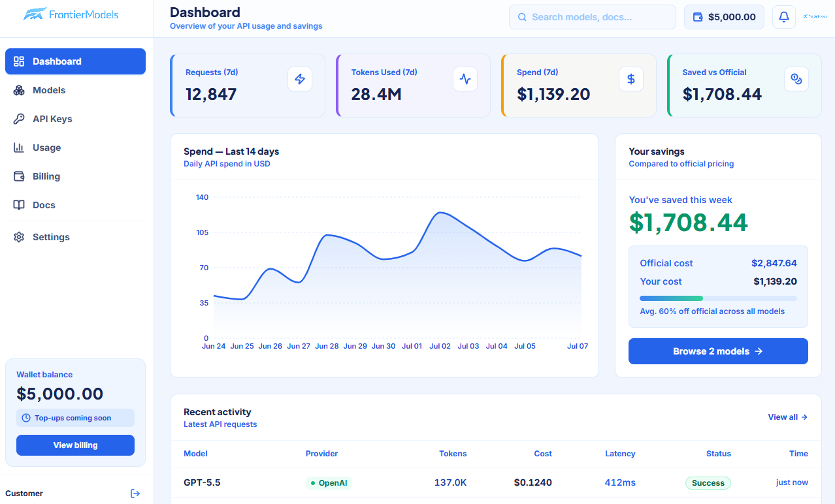Click the Jul 02 chart axis label

(x=440, y=346)
